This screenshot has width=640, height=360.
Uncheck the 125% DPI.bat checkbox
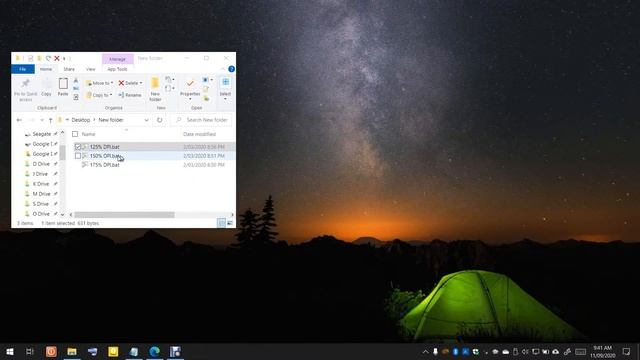[x=78, y=147]
